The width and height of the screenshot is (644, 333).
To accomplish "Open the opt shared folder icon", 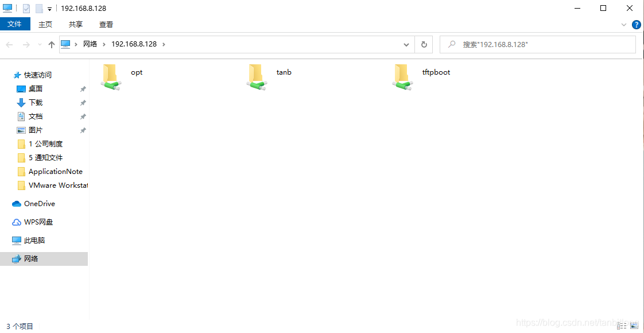I will coord(111,77).
